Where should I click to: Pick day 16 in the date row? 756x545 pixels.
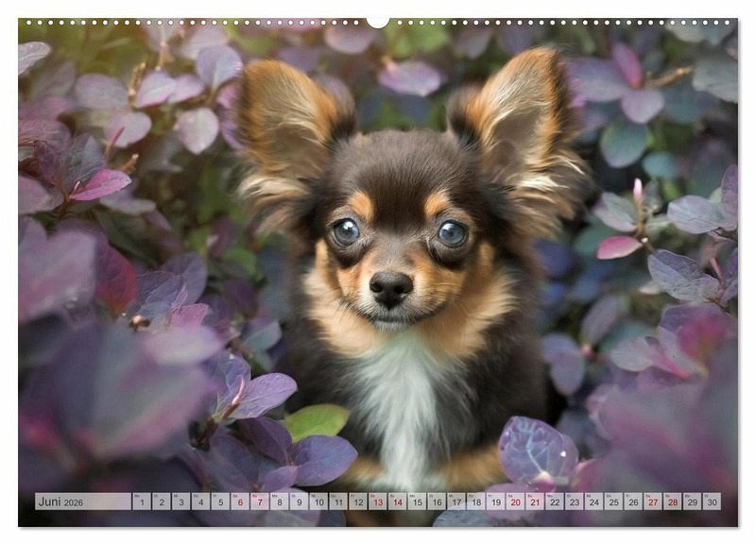point(437,502)
